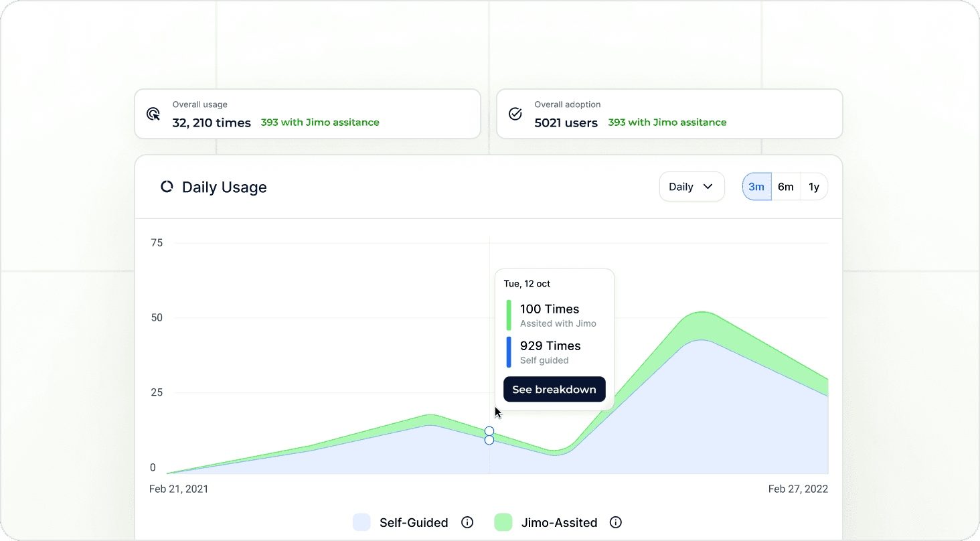980x541 pixels.
Task: Click the green indicator bar beside 100 Times
Action: tap(508, 315)
